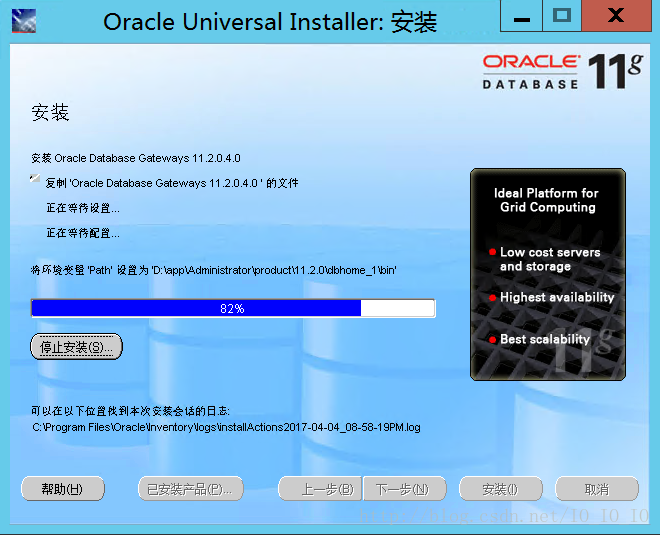Click the Oracle installer title bar icon

coord(24,21)
